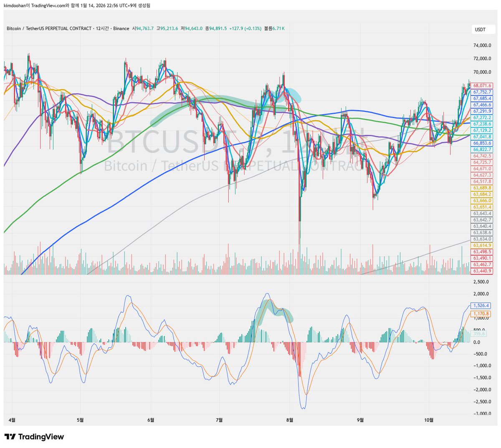Click the red 63,440.9 price label
This screenshot has height=448, width=501.
[482, 271]
